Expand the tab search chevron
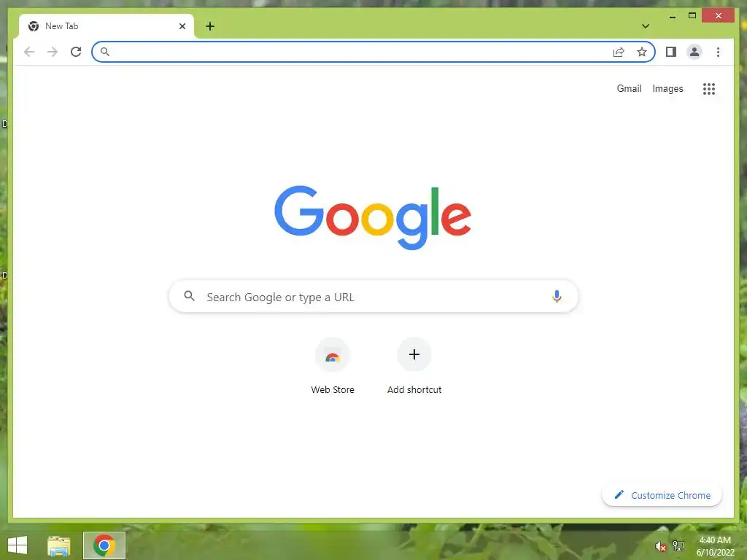747x560 pixels. 646,26
